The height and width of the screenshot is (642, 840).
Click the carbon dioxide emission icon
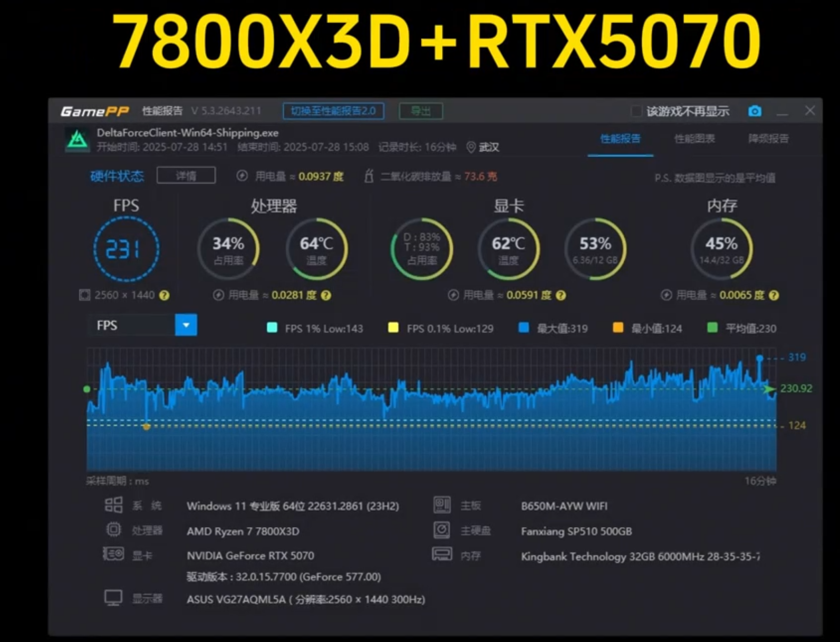[x=369, y=176]
